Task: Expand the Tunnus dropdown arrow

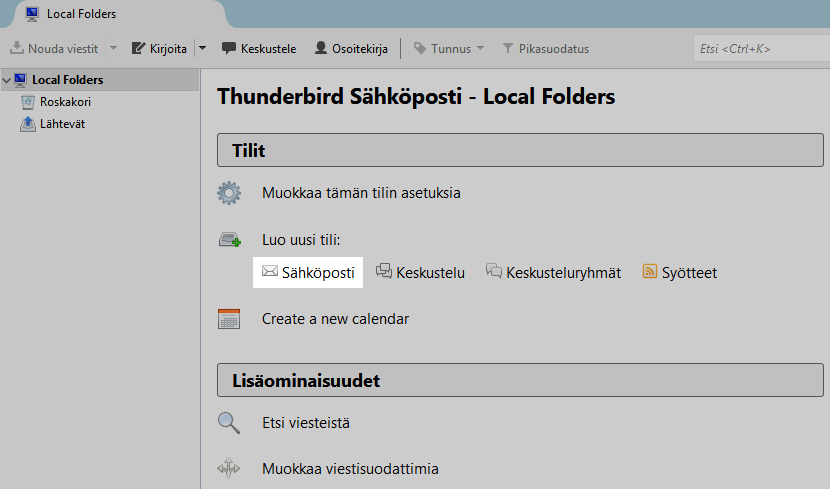Action: coord(481,48)
